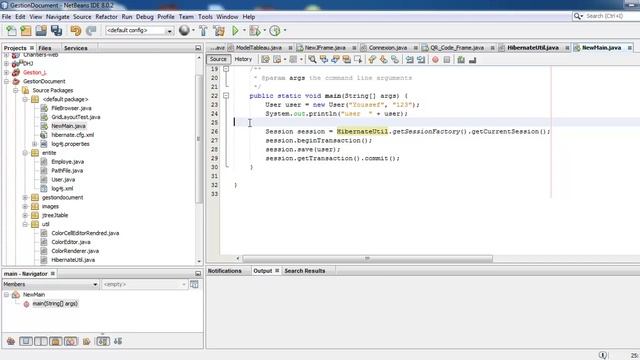The image size is (640, 360).
Task: Collapse the Source Packages node
Action: tap(16, 90)
